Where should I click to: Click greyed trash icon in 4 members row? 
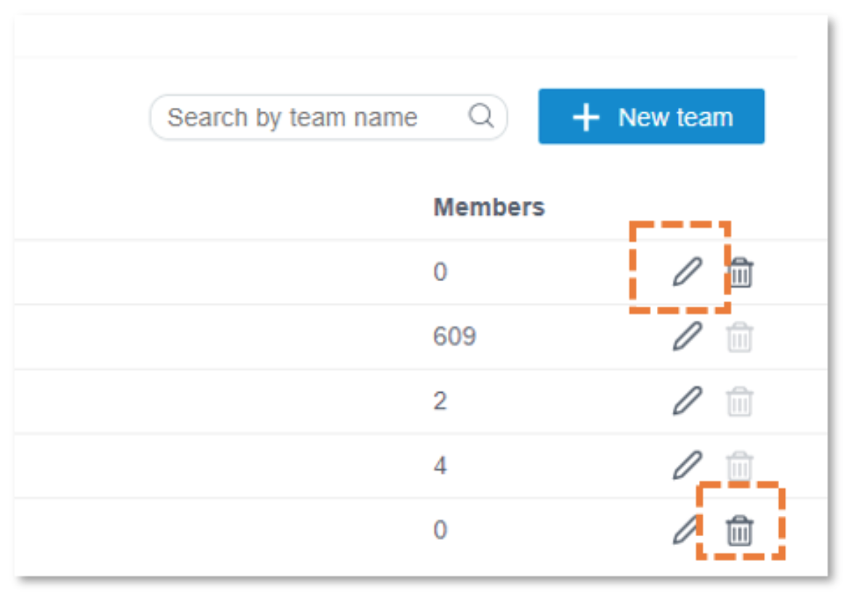click(x=740, y=466)
